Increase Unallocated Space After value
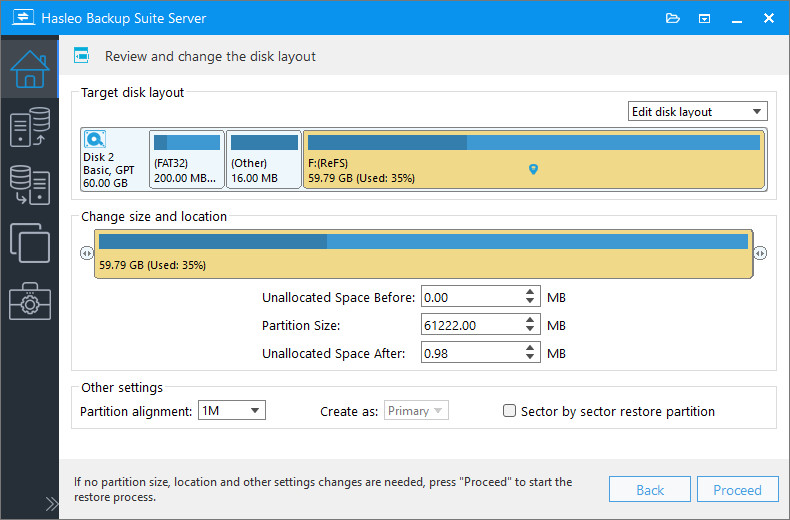Viewport: 790px width, 520px height. point(530,348)
